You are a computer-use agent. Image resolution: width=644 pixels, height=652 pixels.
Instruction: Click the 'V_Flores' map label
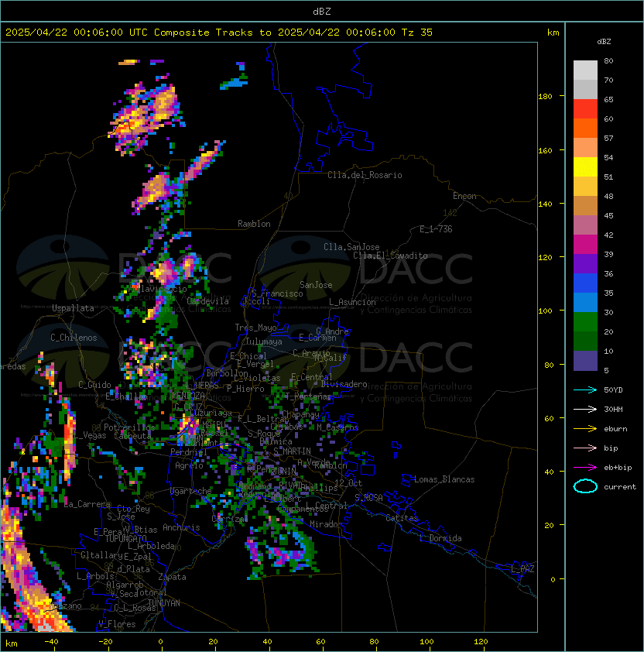coord(117,624)
